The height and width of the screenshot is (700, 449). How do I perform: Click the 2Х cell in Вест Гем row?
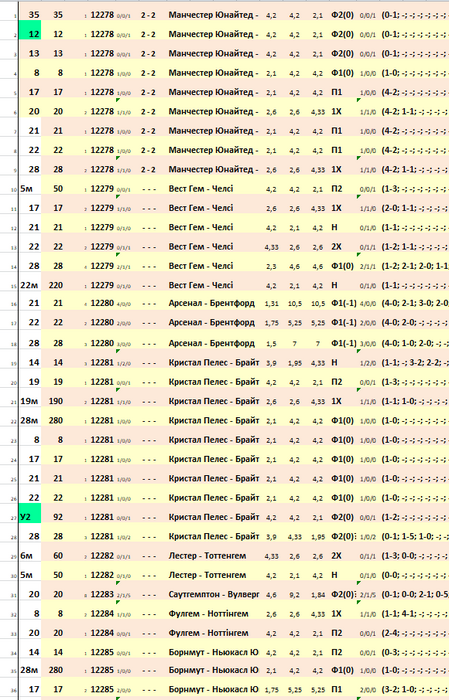click(337, 246)
